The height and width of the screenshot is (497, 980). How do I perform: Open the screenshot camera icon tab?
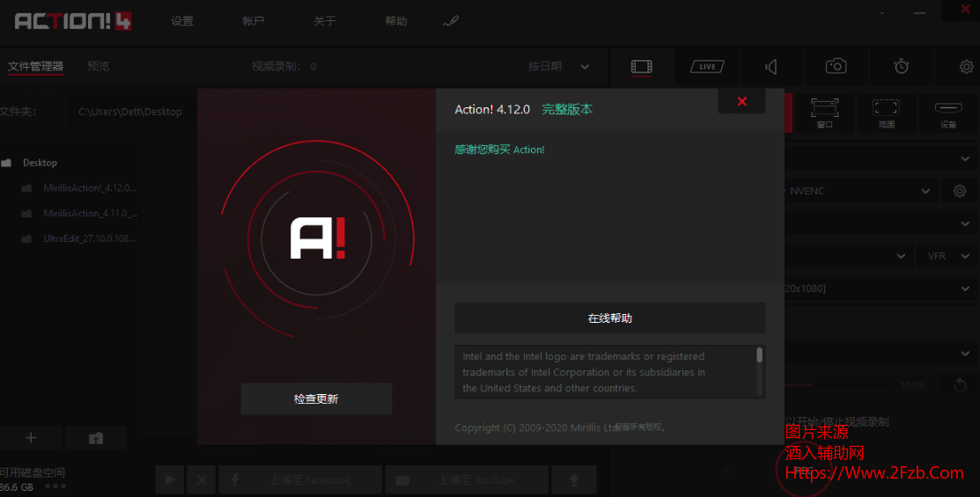pyautogui.click(x=836, y=67)
